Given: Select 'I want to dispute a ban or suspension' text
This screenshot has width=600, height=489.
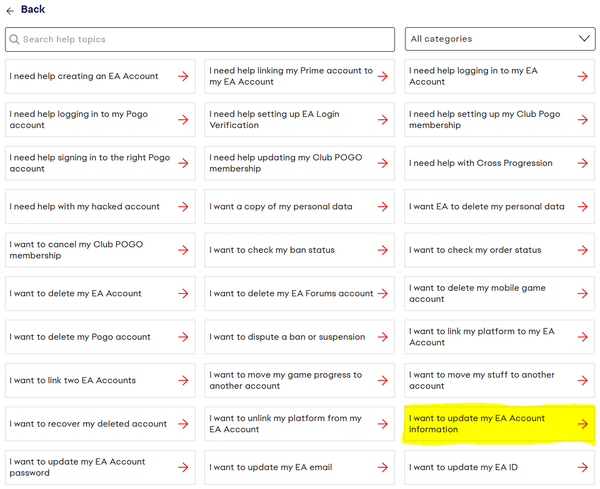Looking at the screenshot, I should [x=287, y=337].
